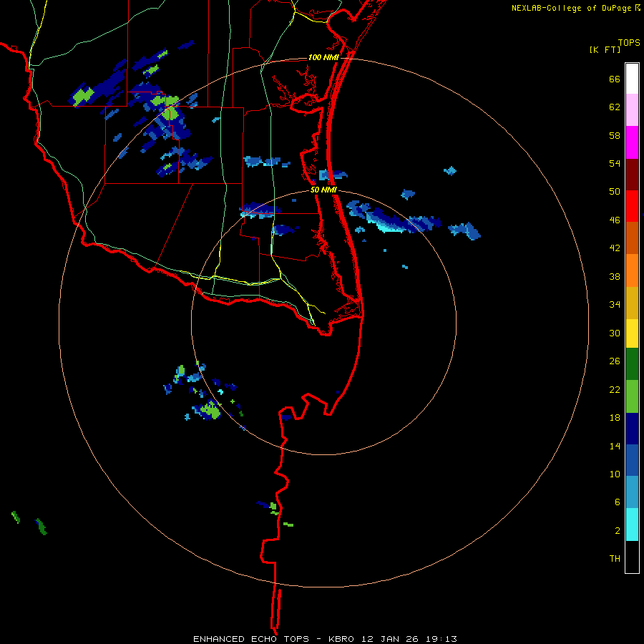Screen dimensions: 644x644
Task: Click the 100 NMI range ring label
Action: click(323, 57)
